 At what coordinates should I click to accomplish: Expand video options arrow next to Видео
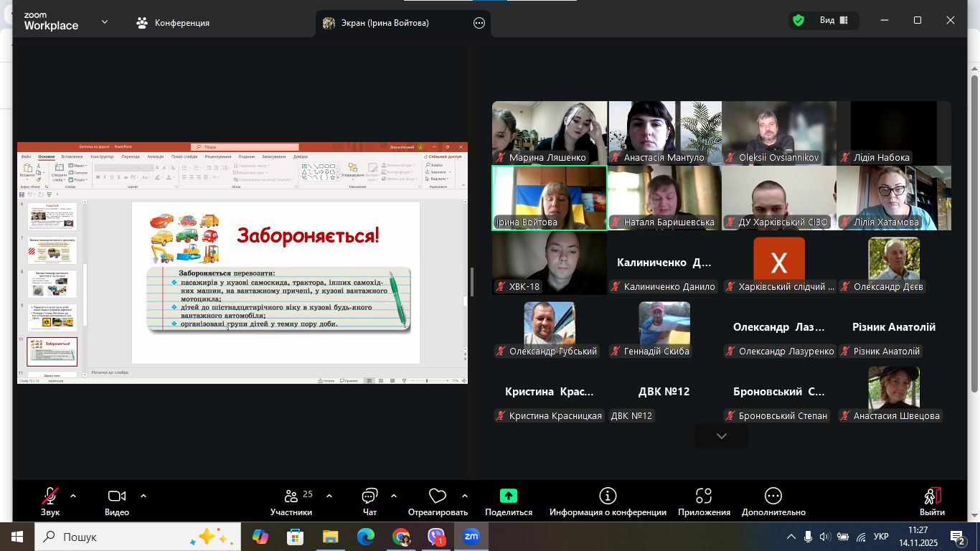[x=143, y=496]
